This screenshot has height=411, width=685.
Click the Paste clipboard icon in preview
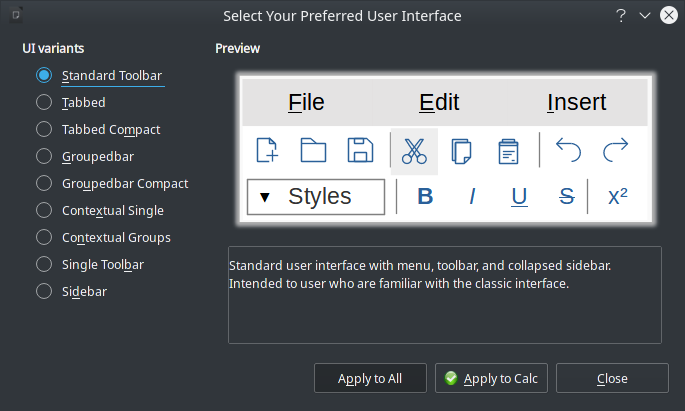point(508,151)
